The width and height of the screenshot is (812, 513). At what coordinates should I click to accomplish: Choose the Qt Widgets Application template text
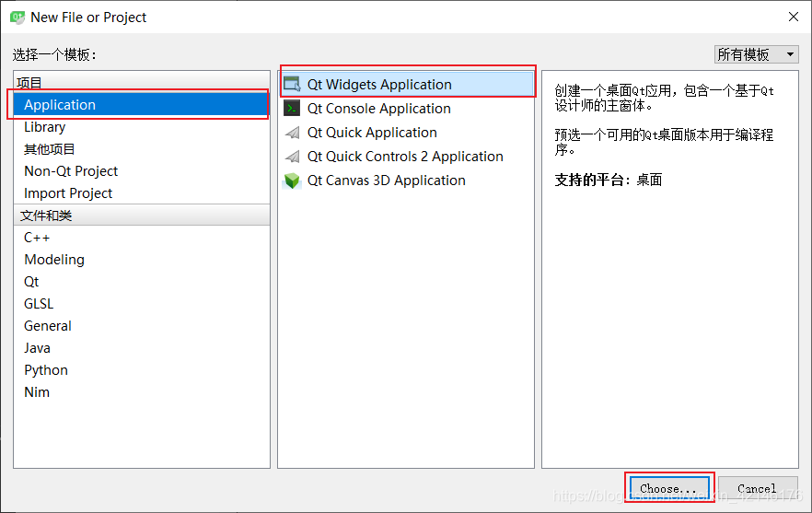(x=379, y=85)
